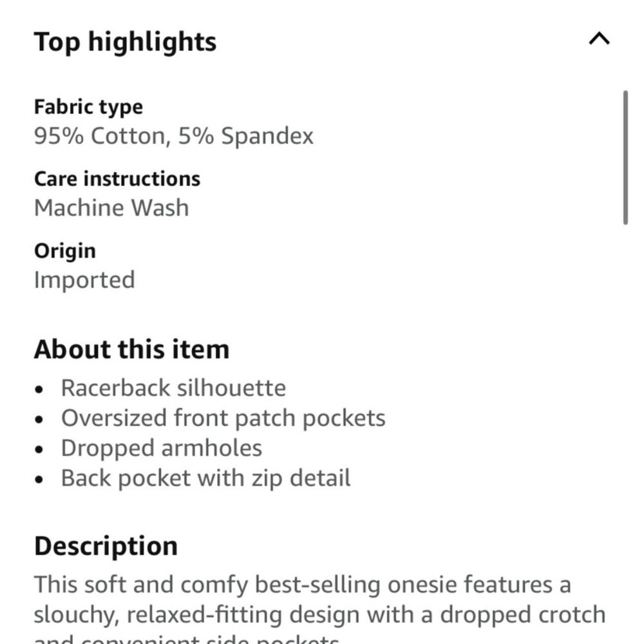
Task: Click the 95% Cotton, 5% Spandex text
Action: tap(174, 136)
